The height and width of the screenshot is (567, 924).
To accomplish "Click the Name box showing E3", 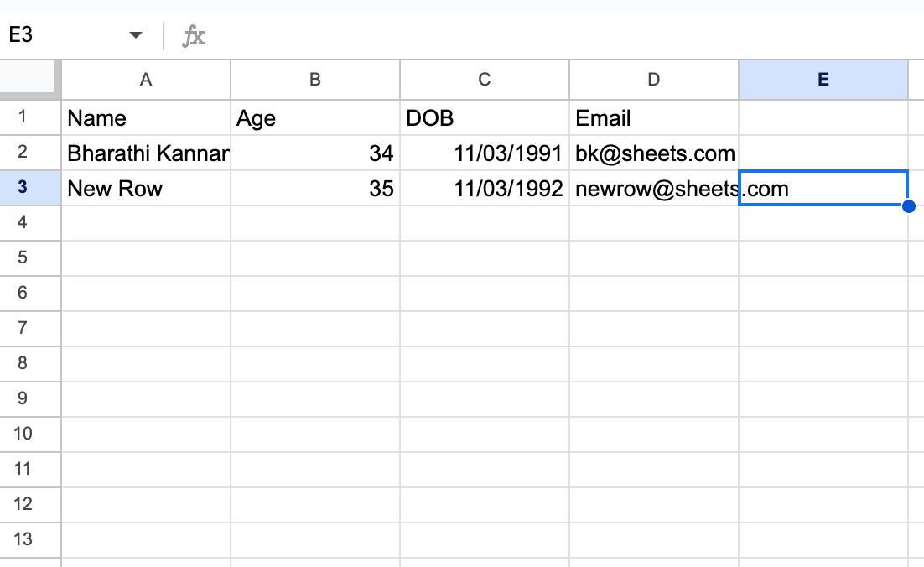I will click(59, 36).
